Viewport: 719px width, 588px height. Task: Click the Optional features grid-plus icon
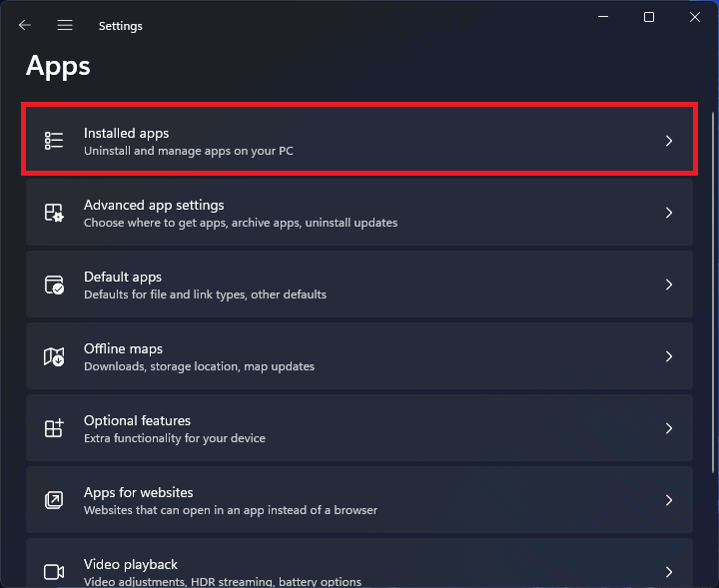click(x=54, y=428)
